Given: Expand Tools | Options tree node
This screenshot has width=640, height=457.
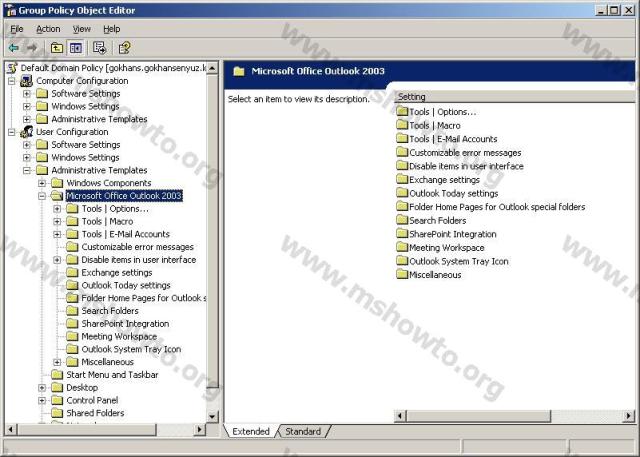Looking at the screenshot, I should (x=57, y=209).
